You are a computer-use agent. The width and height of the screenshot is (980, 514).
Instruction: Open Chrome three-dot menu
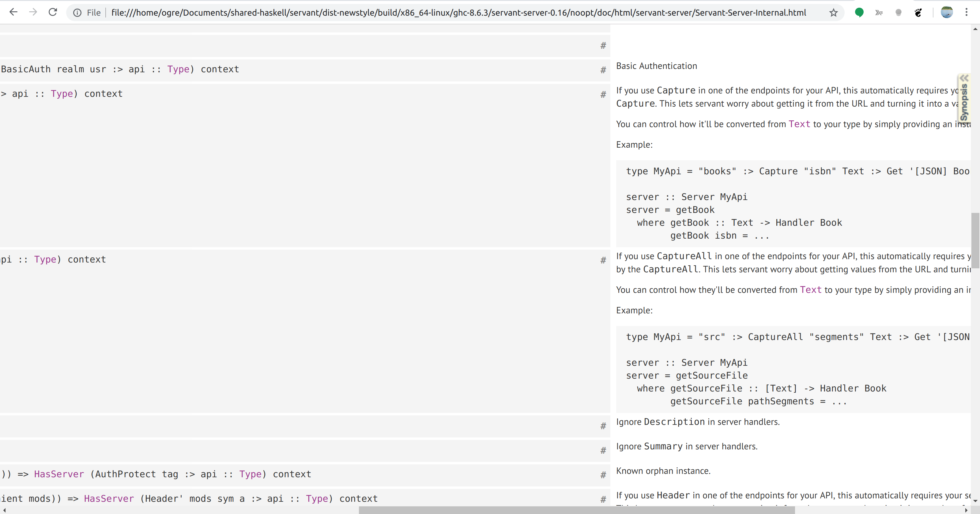tap(966, 13)
